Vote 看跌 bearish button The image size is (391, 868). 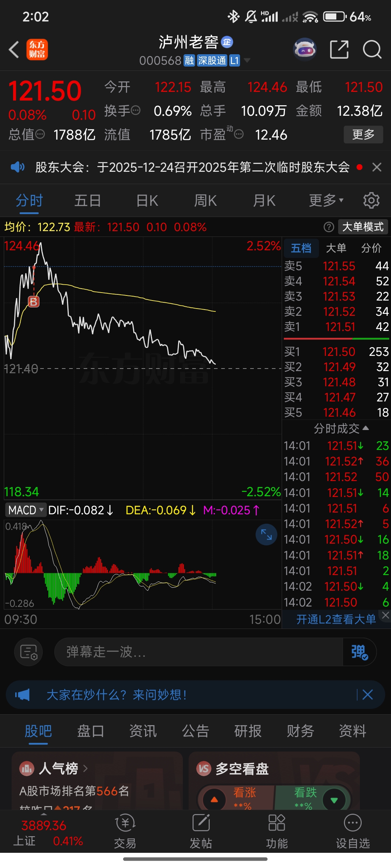pos(313,797)
